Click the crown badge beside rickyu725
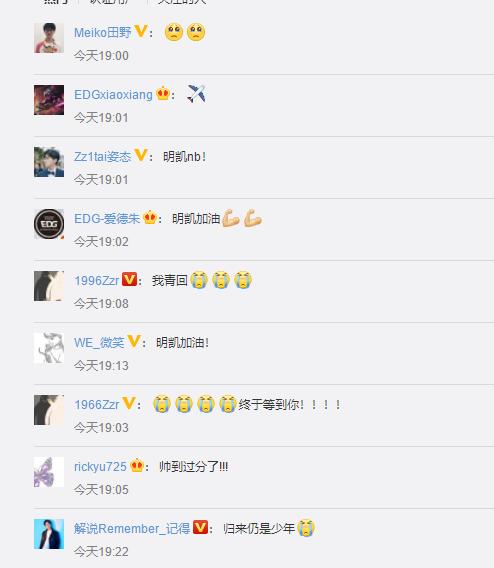 (137, 465)
